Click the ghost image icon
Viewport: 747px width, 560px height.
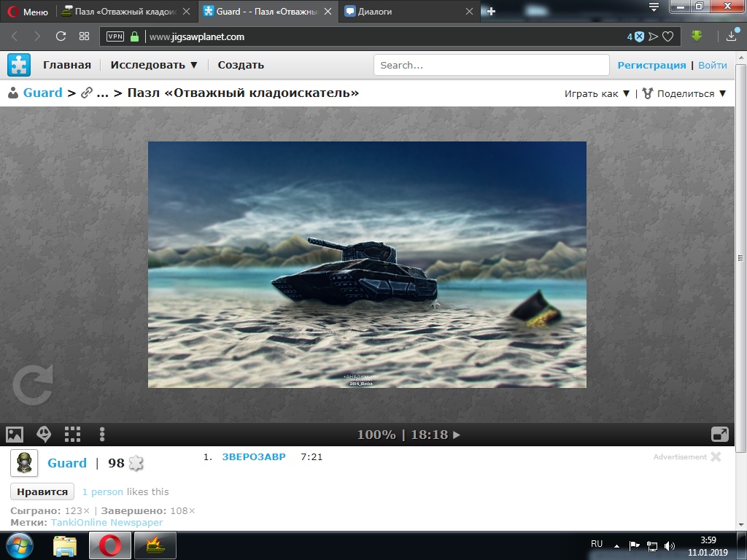pos(44,435)
